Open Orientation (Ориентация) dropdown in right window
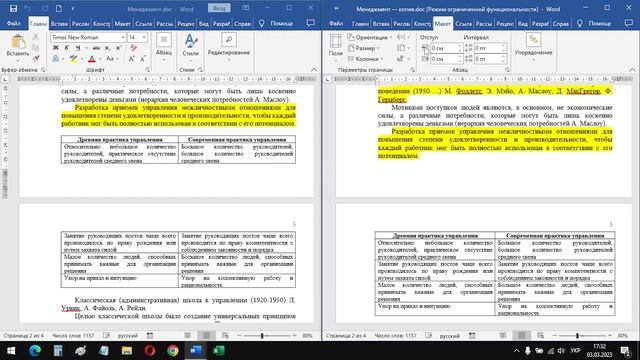The image size is (640, 360). coord(369,37)
